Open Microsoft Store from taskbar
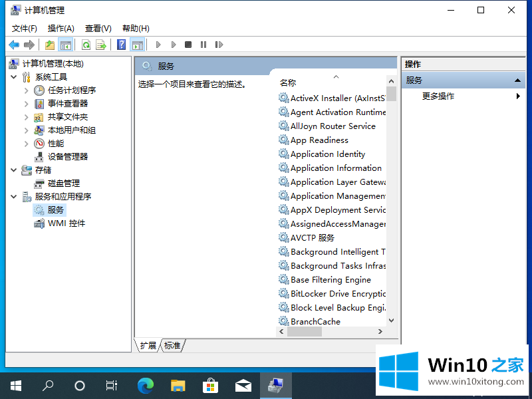Screen dimensions: 532x399 (x=210, y=386)
